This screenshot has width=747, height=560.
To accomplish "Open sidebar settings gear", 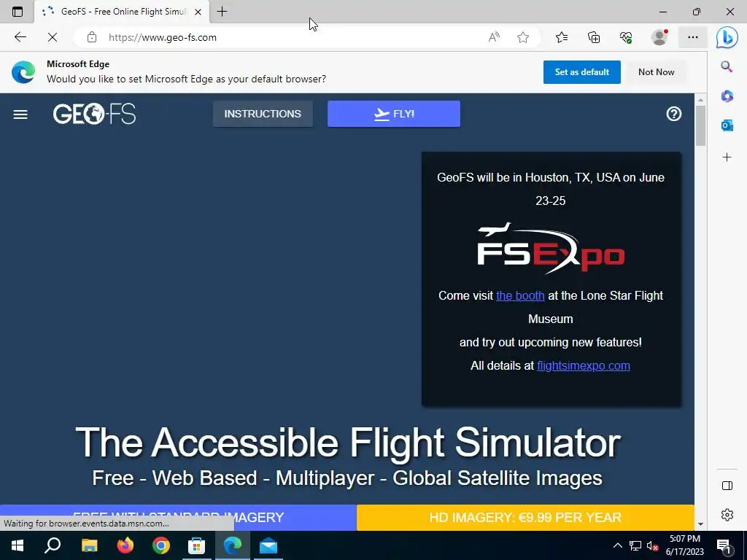I will [727, 515].
